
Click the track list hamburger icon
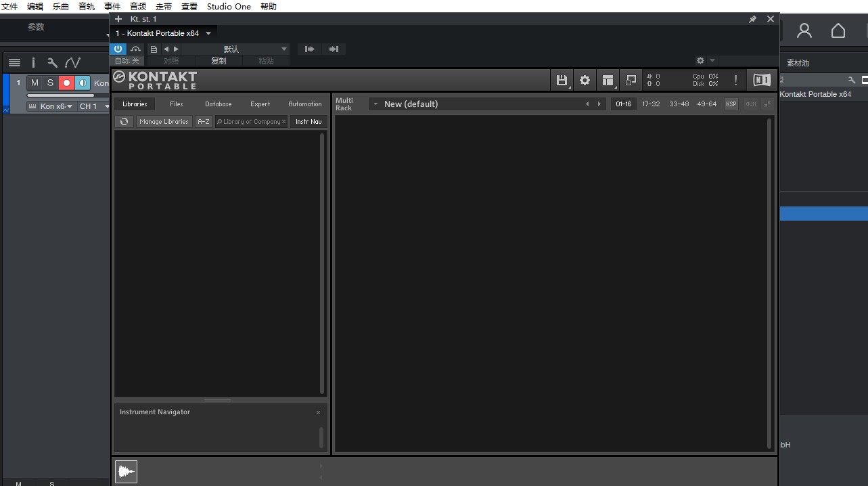click(14, 62)
